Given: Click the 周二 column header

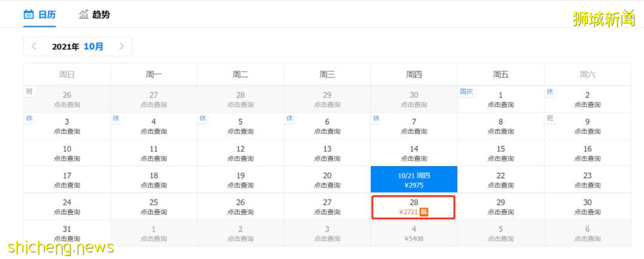Looking at the screenshot, I should coord(240,74).
